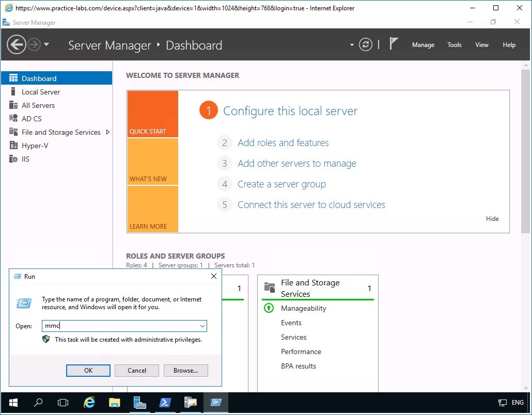Click the Hyper-V sidebar icon
Viewport: 532px width, 415px height.
pyautogui.click(x=13, y=146)
